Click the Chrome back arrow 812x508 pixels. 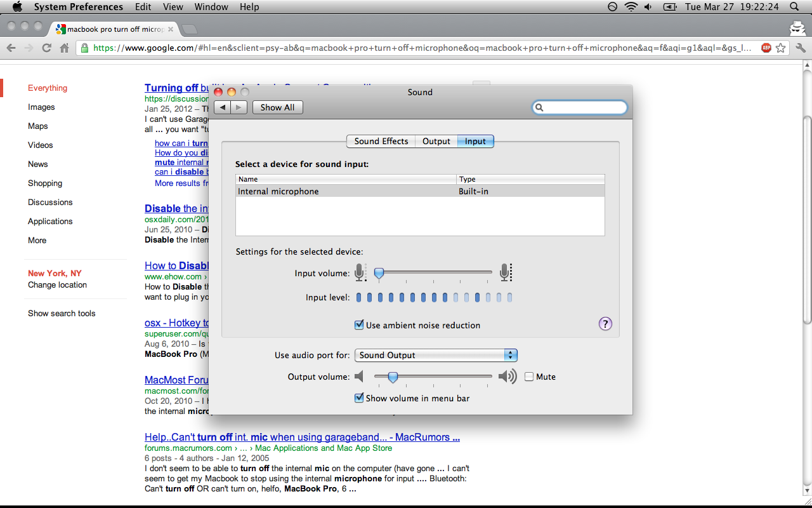point(11,48)
